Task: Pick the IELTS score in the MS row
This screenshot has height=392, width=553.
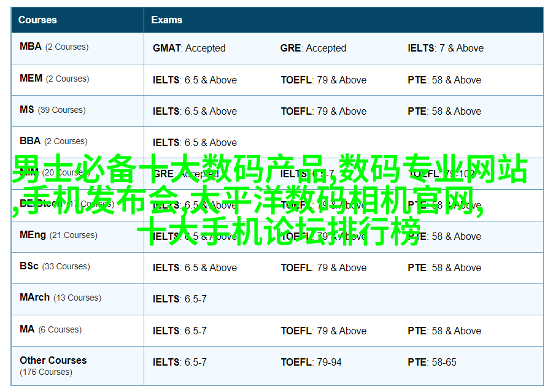Action: 195,112
